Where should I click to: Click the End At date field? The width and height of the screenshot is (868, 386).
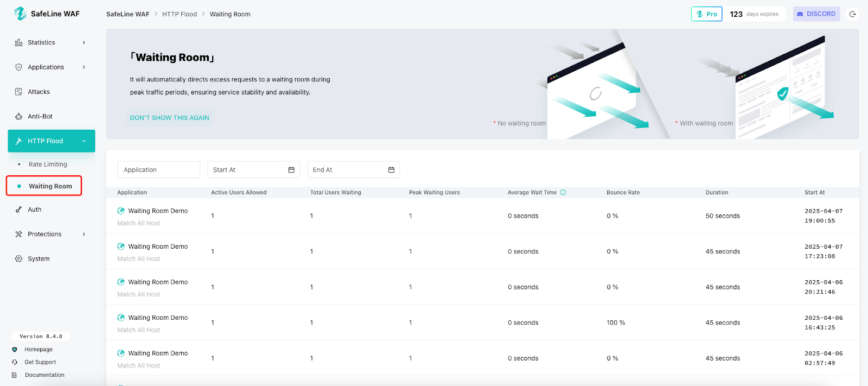pos(353,169)
